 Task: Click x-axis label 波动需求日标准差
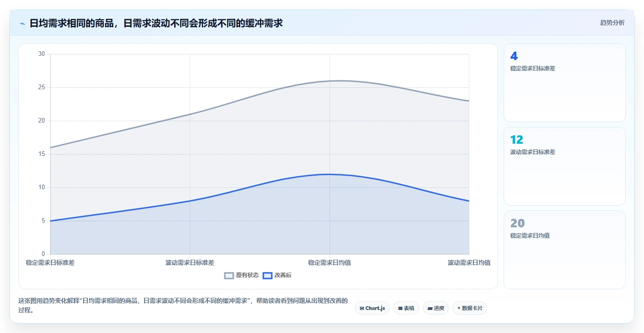(190, 263)
